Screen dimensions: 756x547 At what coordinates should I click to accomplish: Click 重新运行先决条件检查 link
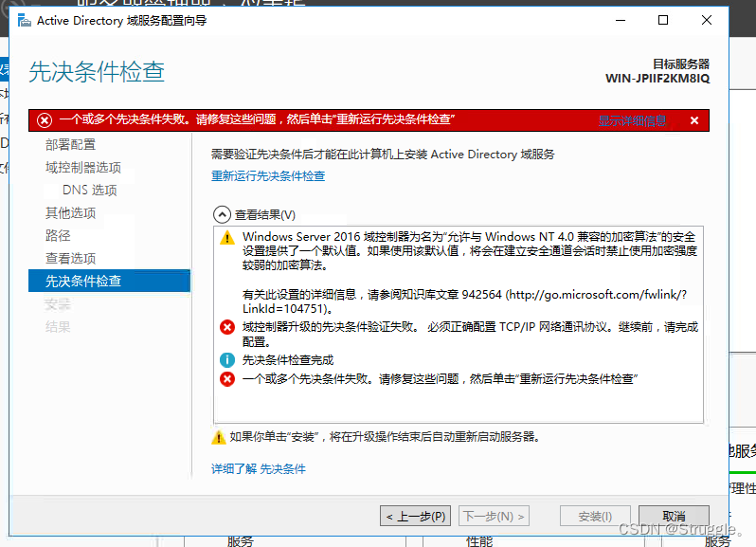tap(268, 176)
